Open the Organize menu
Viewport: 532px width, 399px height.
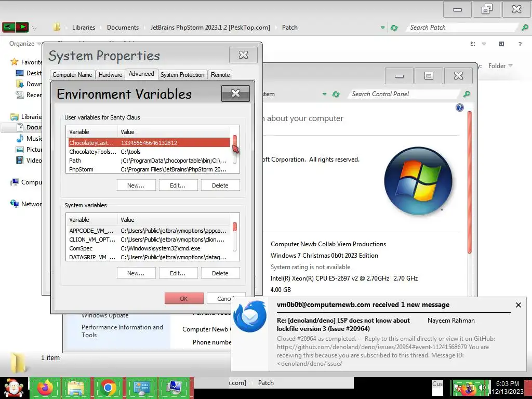(x=25, y=44)
